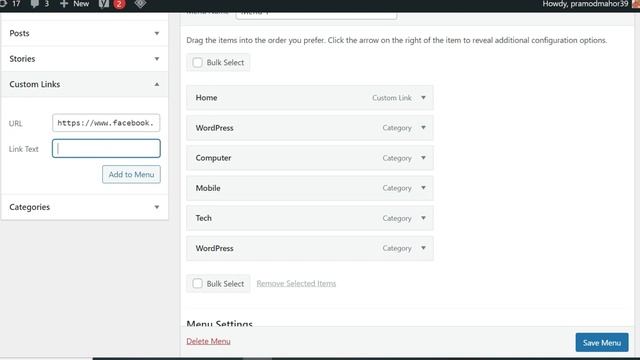The image size is (640, 360).
Task: Click the Link Text input field
Action: point(106,149)
